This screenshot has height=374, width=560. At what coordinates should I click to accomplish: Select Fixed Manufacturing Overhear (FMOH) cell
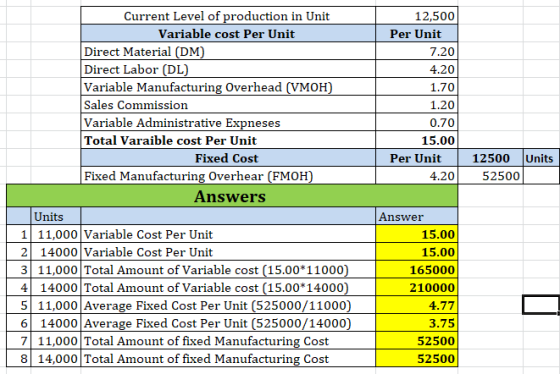pos(228,175)
